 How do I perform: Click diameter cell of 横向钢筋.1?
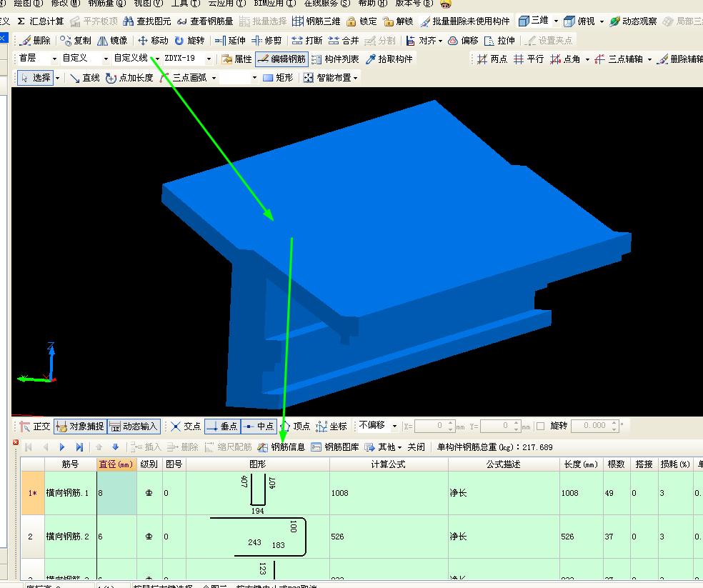(116, 493)
